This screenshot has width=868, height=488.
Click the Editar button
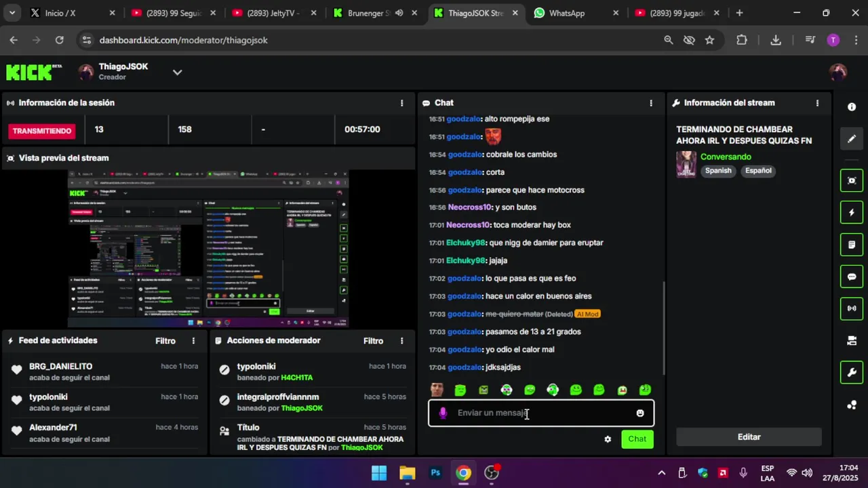749,437
